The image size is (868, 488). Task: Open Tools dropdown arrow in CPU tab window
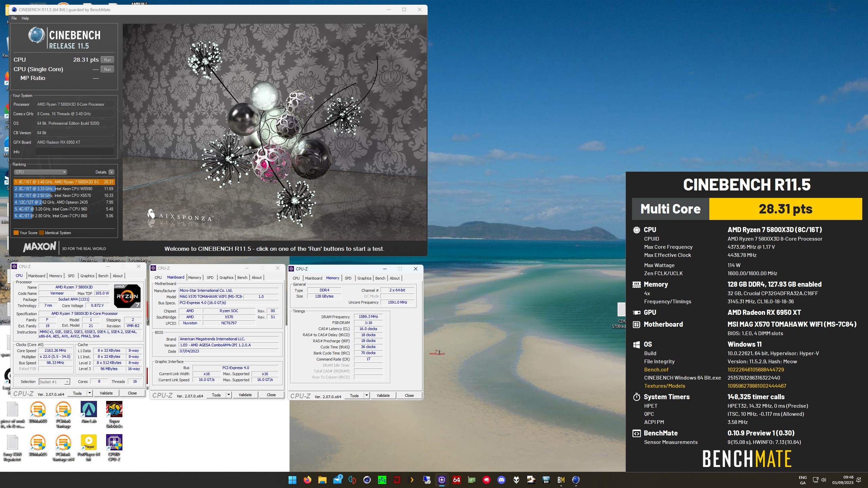click(x=90, y=393)
